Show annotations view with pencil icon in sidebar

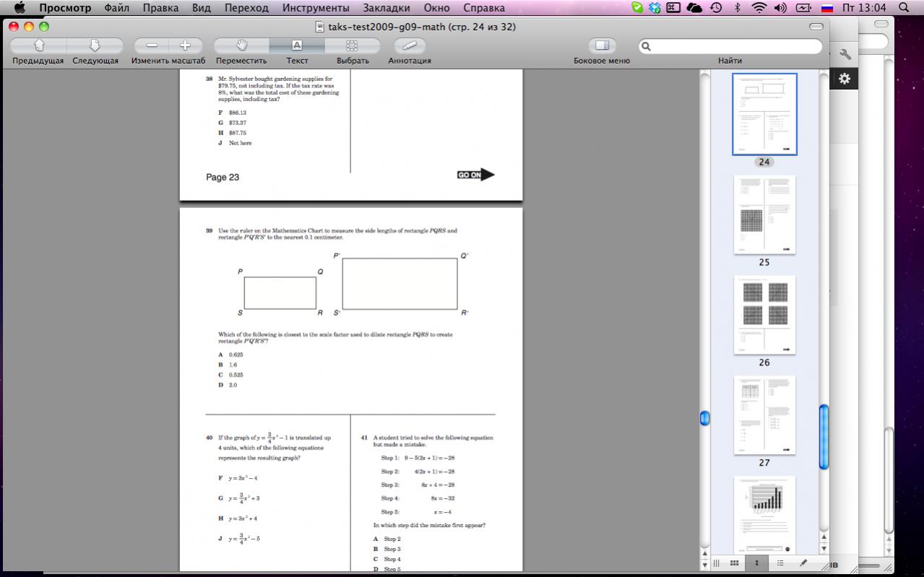802,563
